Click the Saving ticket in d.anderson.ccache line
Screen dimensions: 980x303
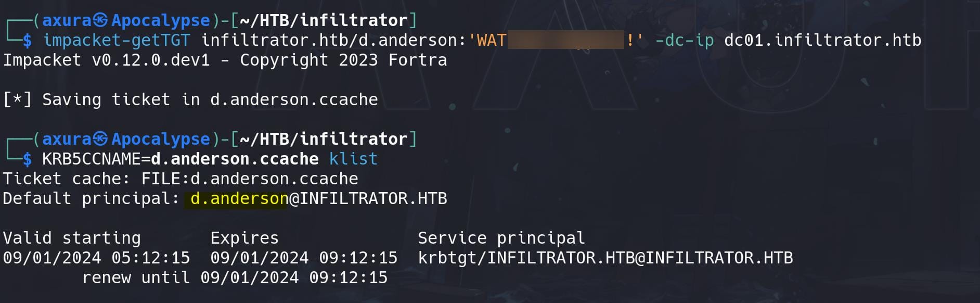point(190,99)
